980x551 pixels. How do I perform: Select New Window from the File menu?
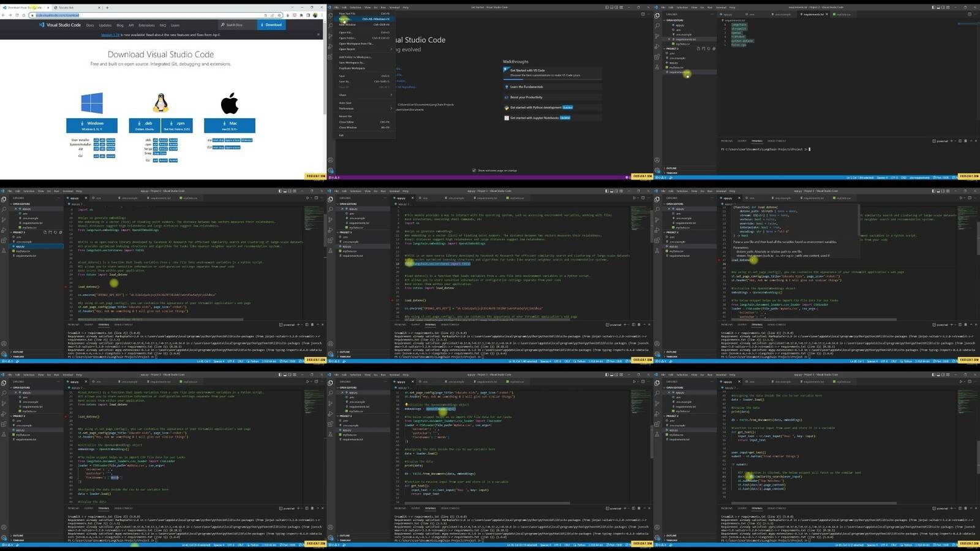pos(348,25)
